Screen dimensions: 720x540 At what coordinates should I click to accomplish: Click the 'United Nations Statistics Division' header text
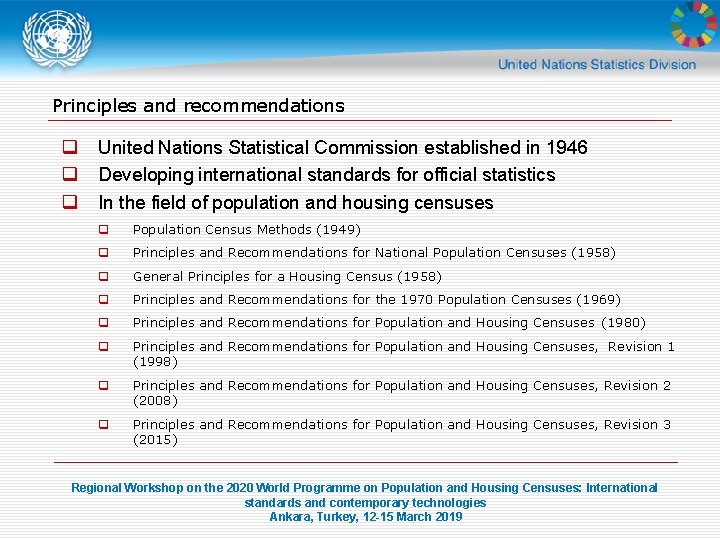click(597, 64)
